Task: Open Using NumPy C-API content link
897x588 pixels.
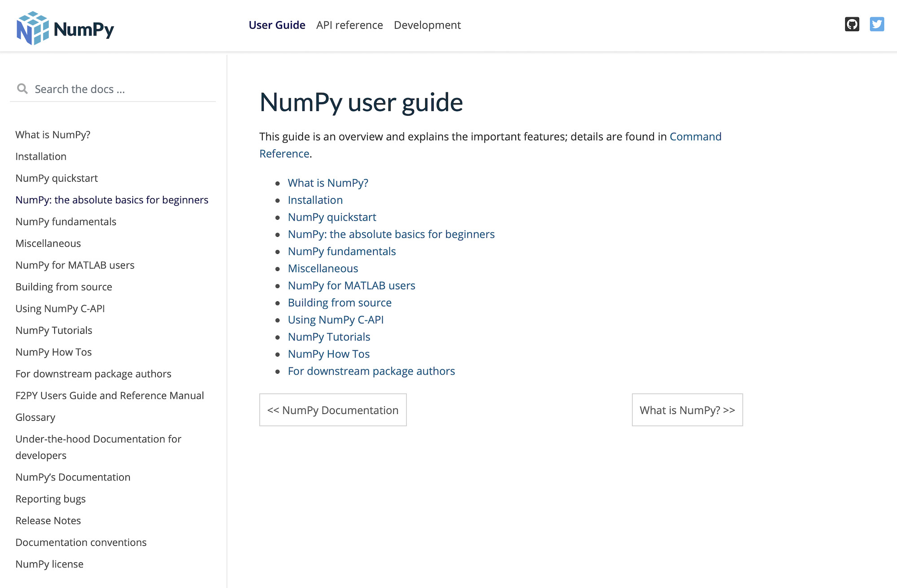Action: [335, 320]
